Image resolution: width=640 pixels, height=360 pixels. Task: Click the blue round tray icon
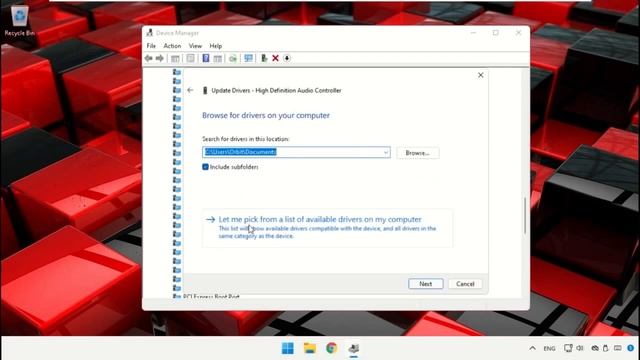point(631,348)
